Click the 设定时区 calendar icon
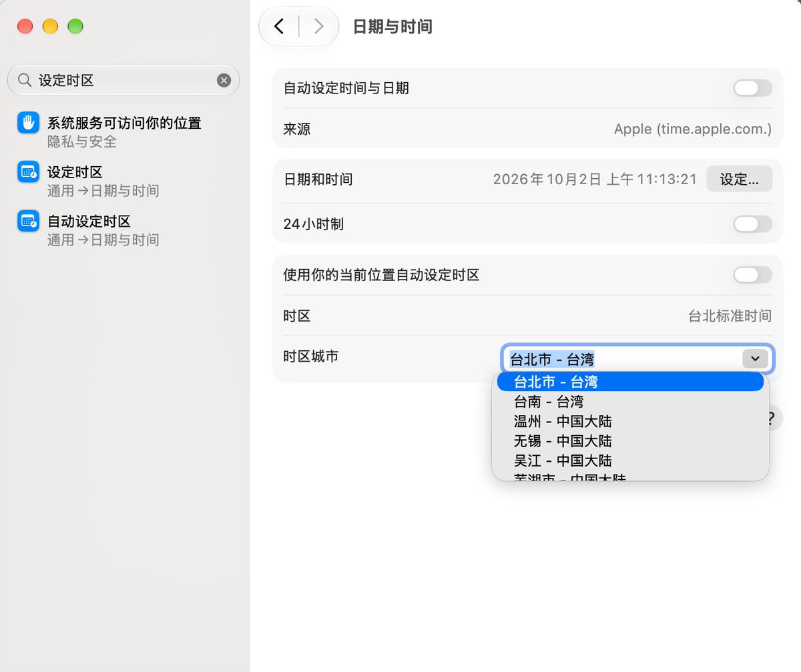The width and height of the screenshot is (801, 672). click(29, 172)
